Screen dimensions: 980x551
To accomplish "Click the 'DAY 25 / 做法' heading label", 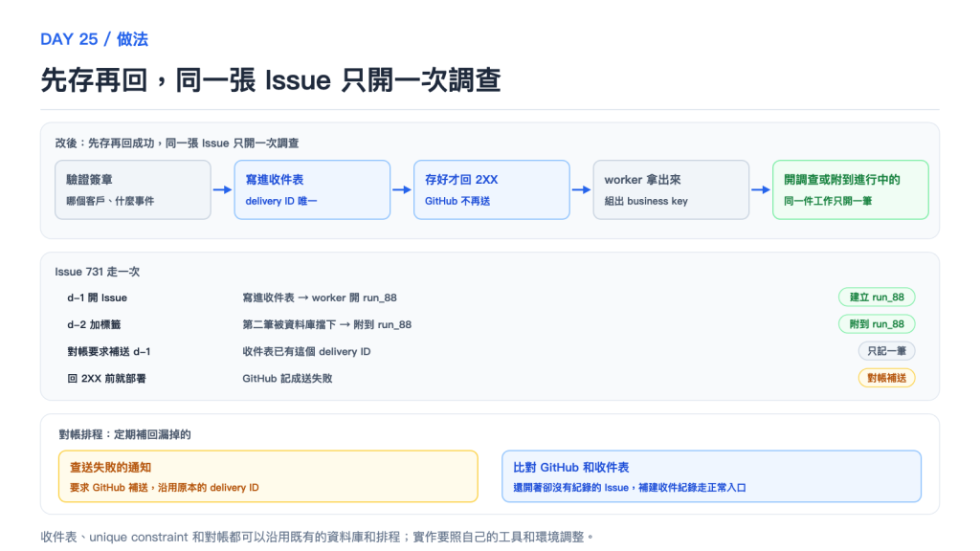I will [x=95, y=39].
